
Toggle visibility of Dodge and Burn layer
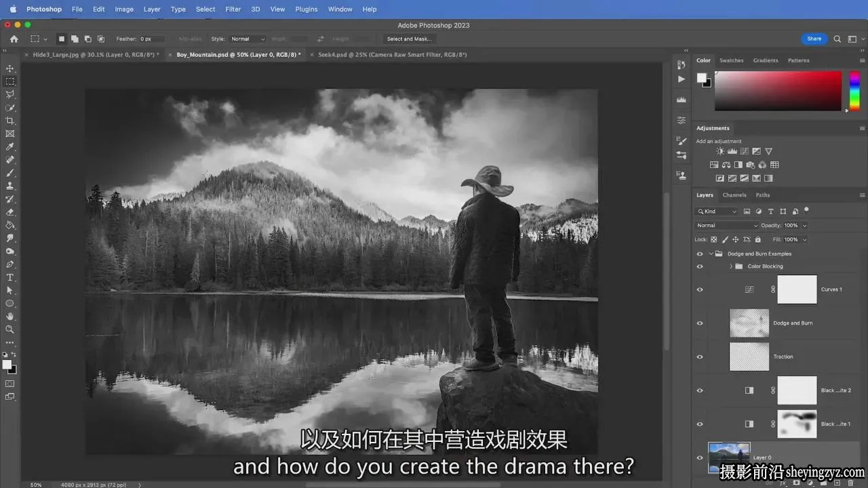[x=700, y=323]
